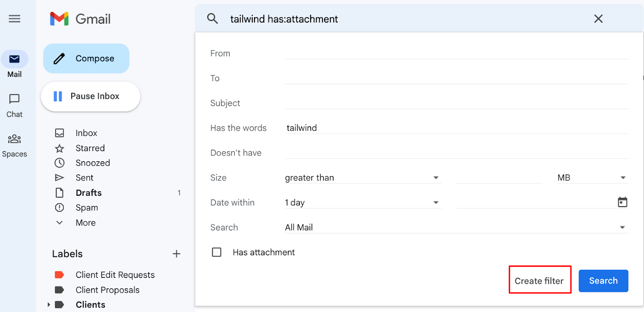Viewport: 644px width, 312px height.
Task: Click the Pause Inbox button
Action: [x=91, y=96]
